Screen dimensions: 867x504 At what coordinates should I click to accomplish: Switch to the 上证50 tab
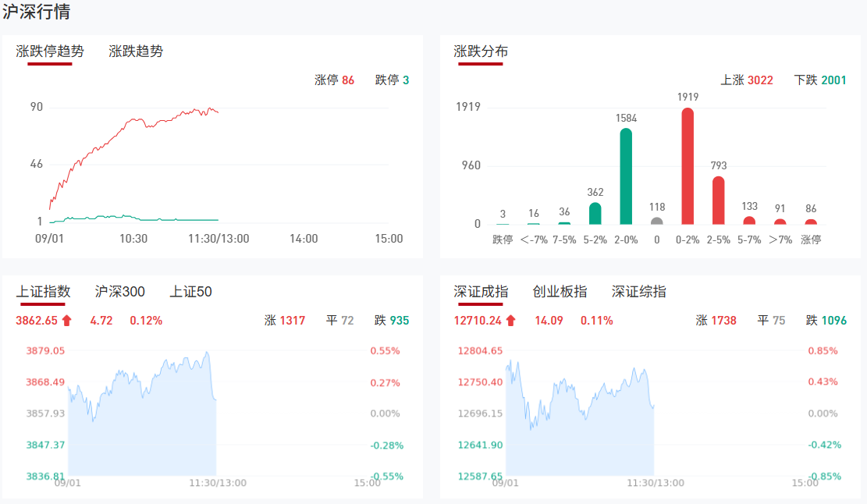(x=191, y=292)
